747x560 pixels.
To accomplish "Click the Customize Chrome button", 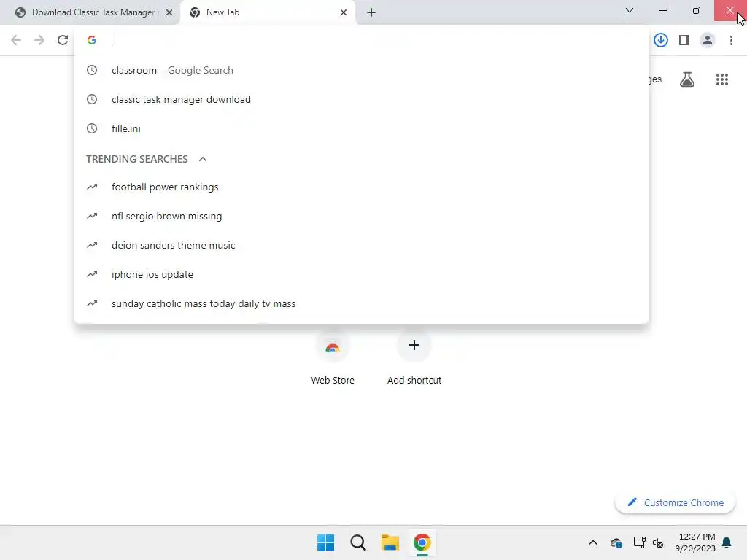I will (x=675, y=502).
